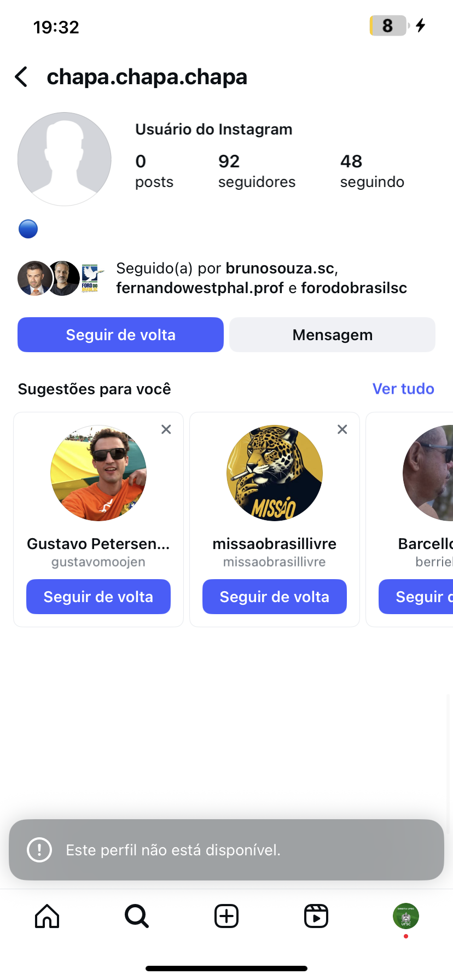
Task: Open your own profile tab avatar
Action: point(405,916)
